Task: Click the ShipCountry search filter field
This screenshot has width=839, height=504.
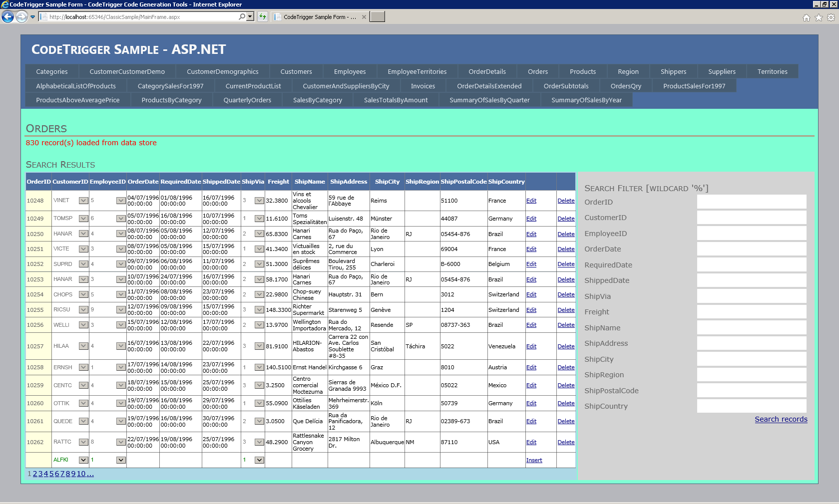Action: [x=751, y=406]
